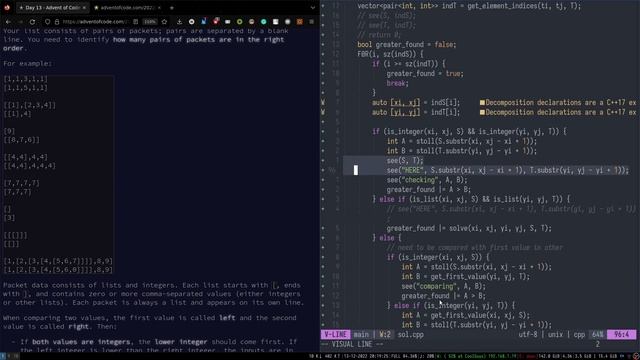Bookmark this page with the star icon
Screen dimensions: 640x360
164,22
